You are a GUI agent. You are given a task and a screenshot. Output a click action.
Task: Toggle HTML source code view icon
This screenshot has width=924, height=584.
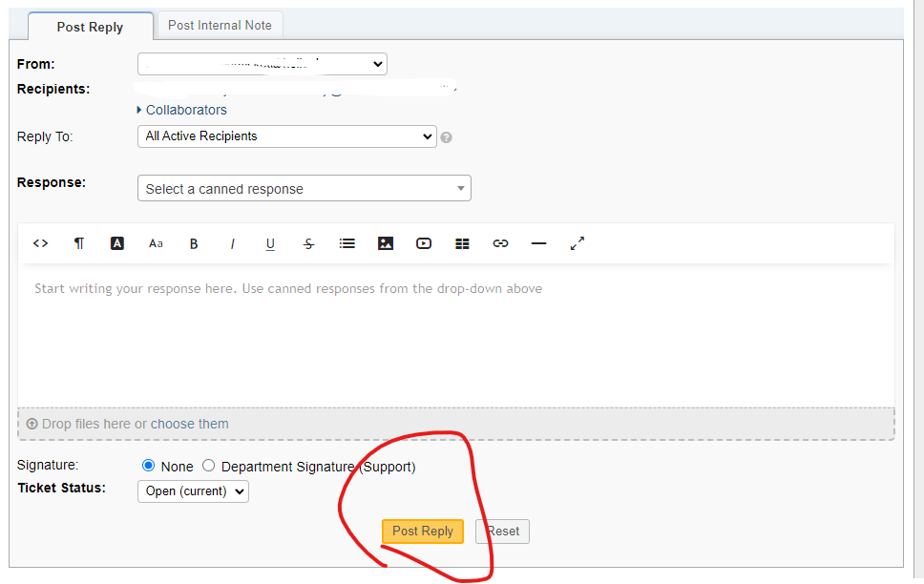click(x=40, y=243)
